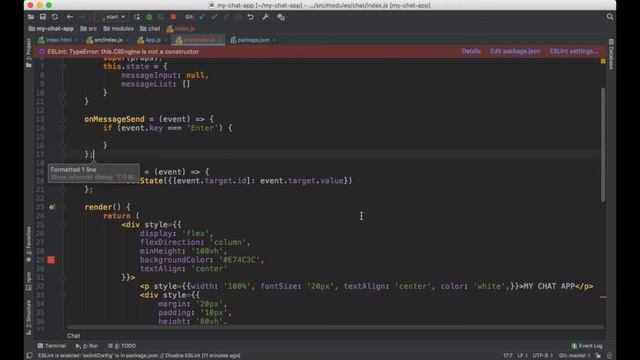Navigate back with the left arrow

(x=70, y=17)
